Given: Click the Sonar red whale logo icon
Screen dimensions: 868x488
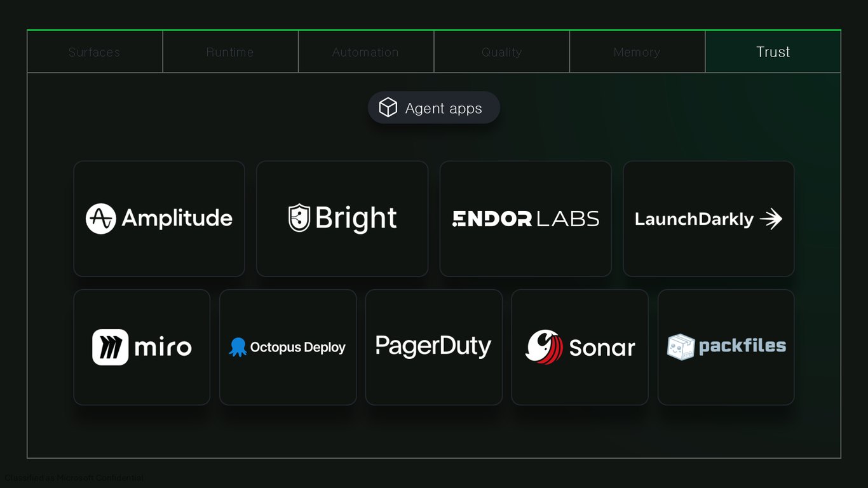Looking at the screenshot, I should point(544,346).
